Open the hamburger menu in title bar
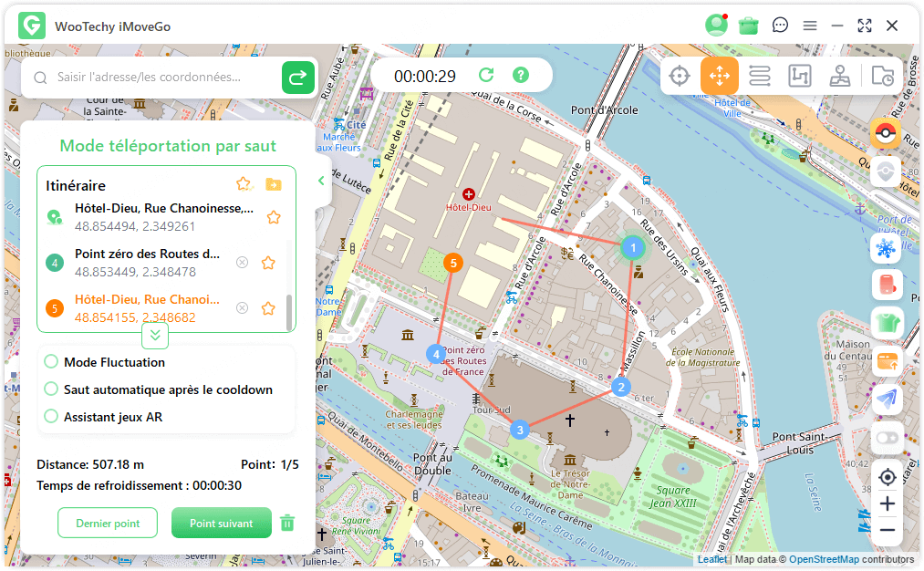Viewport: 924px width, 571px height. coord(809,26)
